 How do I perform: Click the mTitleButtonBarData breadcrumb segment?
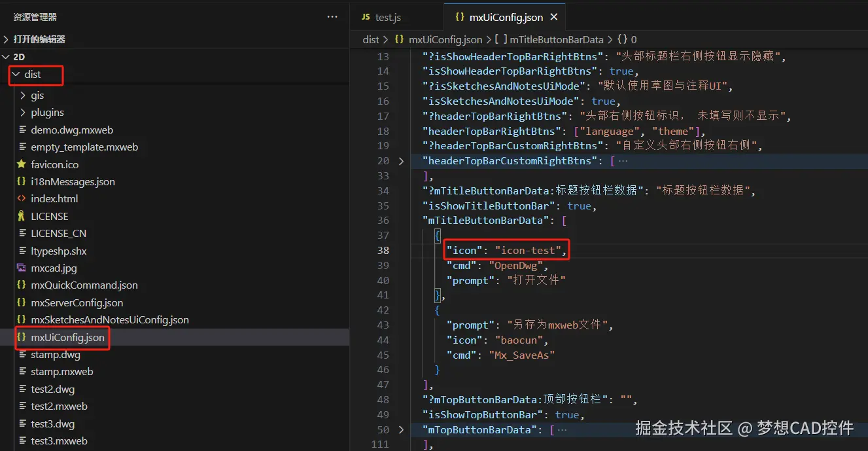pos(557,40)
